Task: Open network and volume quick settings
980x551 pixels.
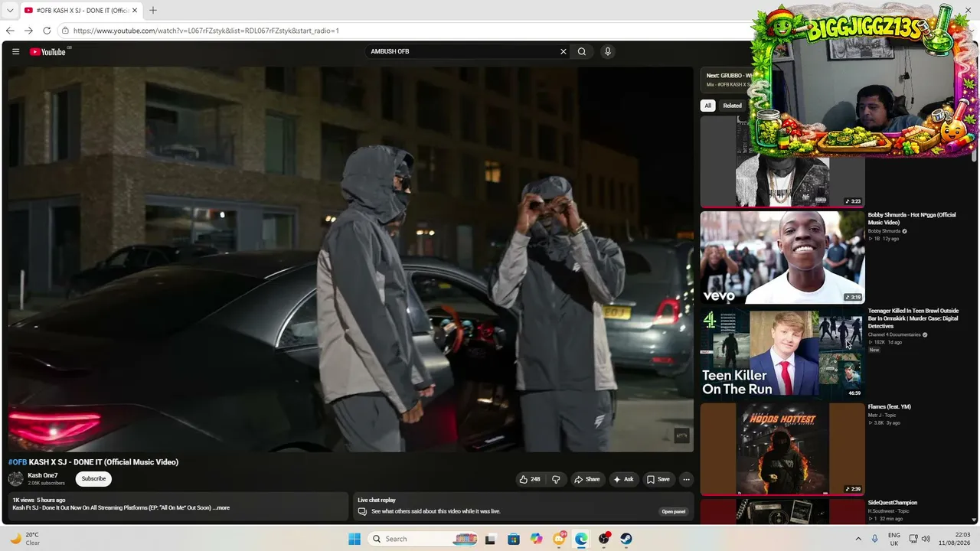Action: [x=918, y=539]
